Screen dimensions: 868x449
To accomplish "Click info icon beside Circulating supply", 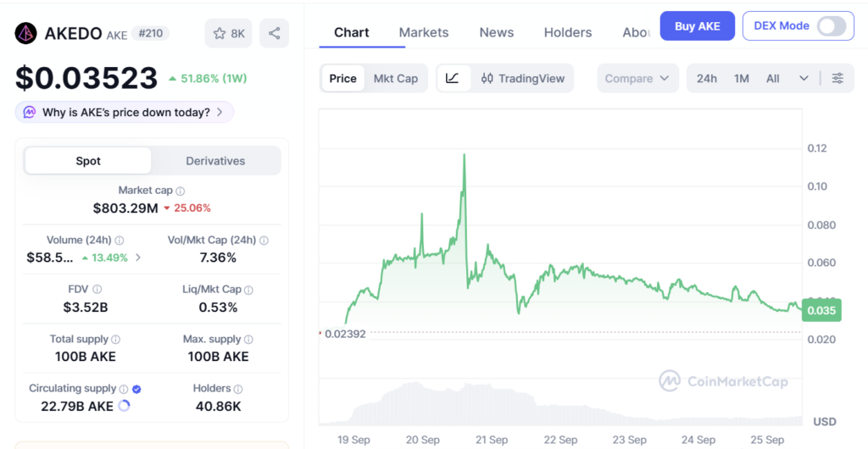I will (124, 389).
